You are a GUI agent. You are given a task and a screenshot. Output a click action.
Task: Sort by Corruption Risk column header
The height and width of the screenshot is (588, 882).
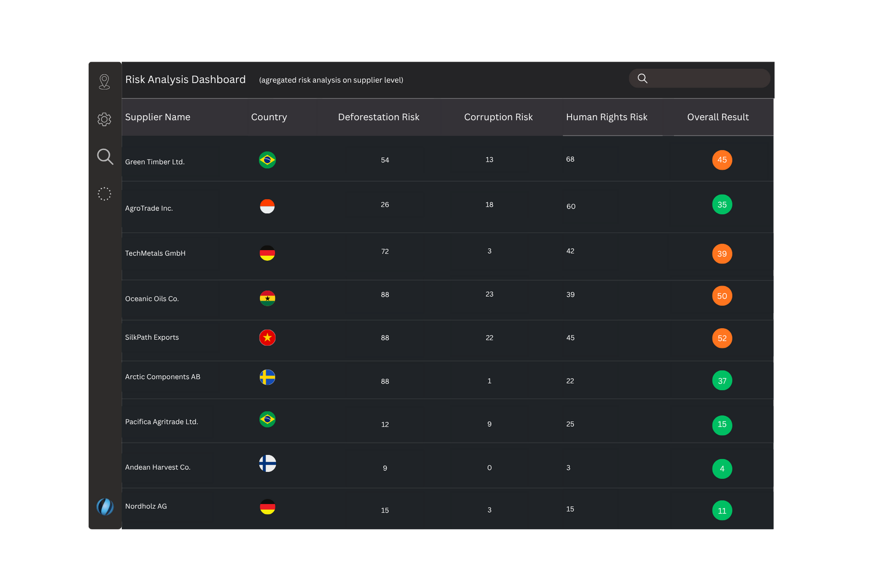(x=498, y=117)
